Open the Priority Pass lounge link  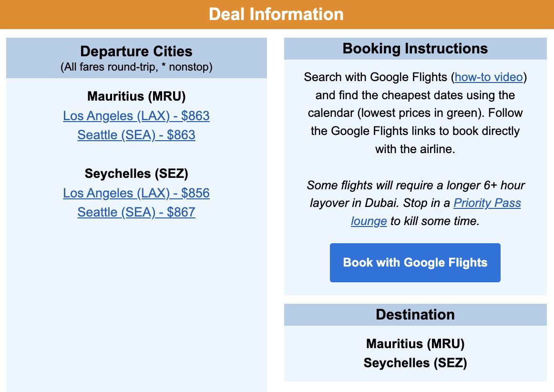click(x=487, y=203)
